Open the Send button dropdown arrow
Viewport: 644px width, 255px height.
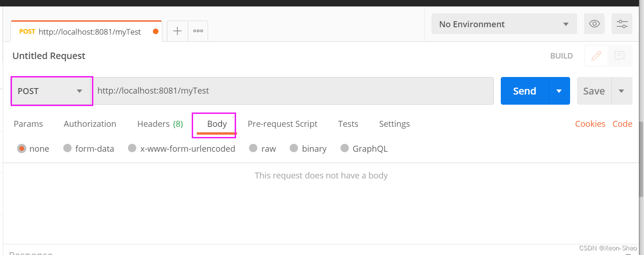pos(559,91)
